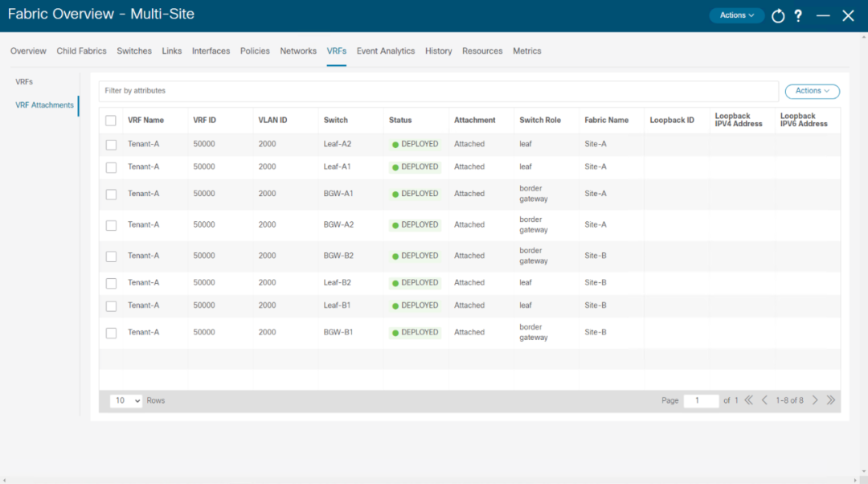Go to next page arrow
Image resolution: width=868 pixels, height=484 pixels.
click(x=815, y=400)
